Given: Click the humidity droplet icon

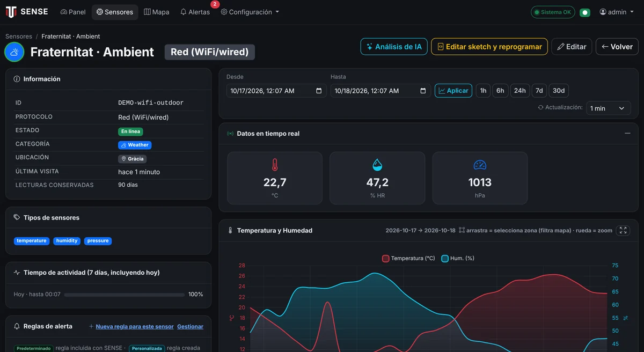Looking at the screenshot, I should point(377,165).
